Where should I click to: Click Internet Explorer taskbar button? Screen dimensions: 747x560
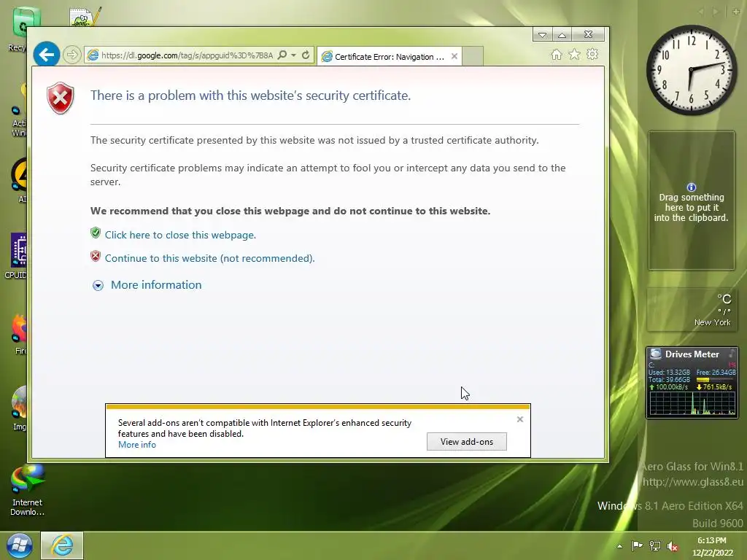(x=62, y=545)
